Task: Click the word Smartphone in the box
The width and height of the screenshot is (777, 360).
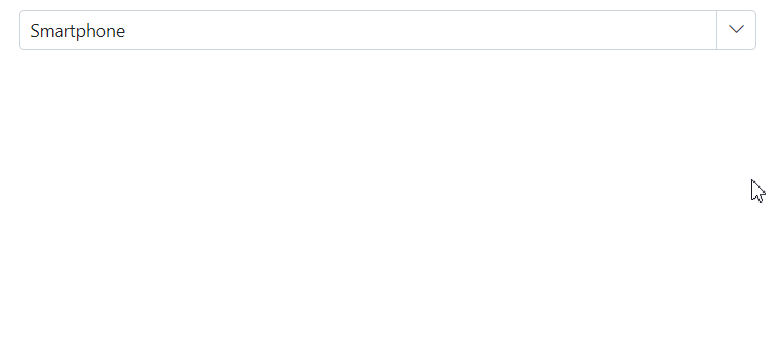Action: pyautogui.click(x=78, y=31)
